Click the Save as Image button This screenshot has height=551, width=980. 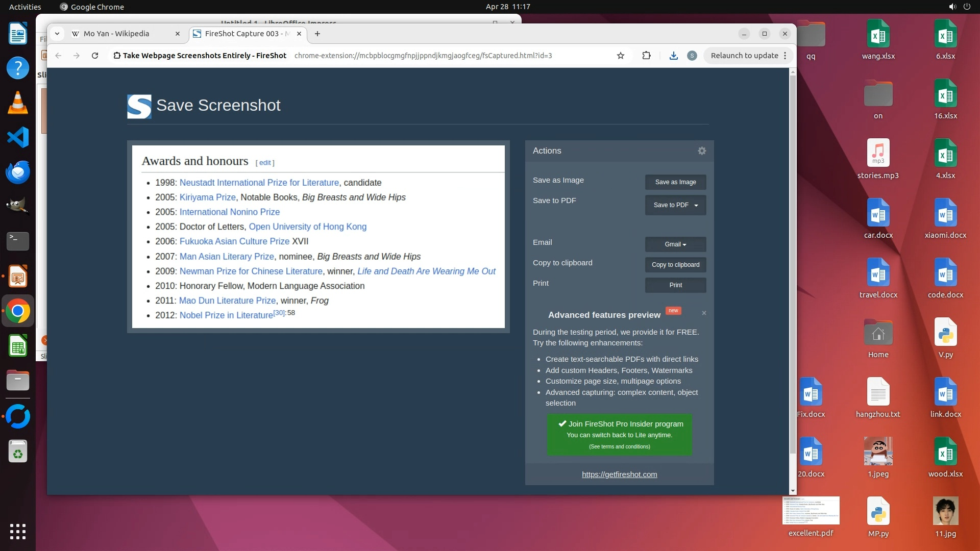click(x=675, y=182)
